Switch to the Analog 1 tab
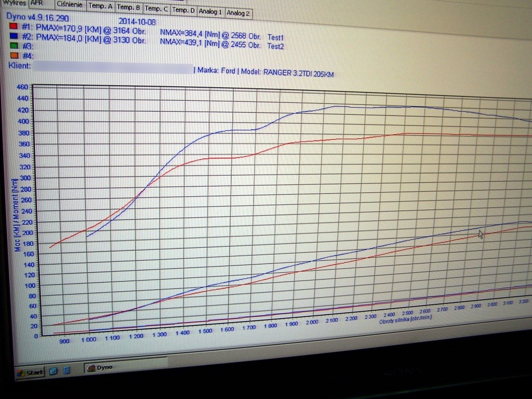Viewport: 532px width, 399px height. [x=210, y=11]
